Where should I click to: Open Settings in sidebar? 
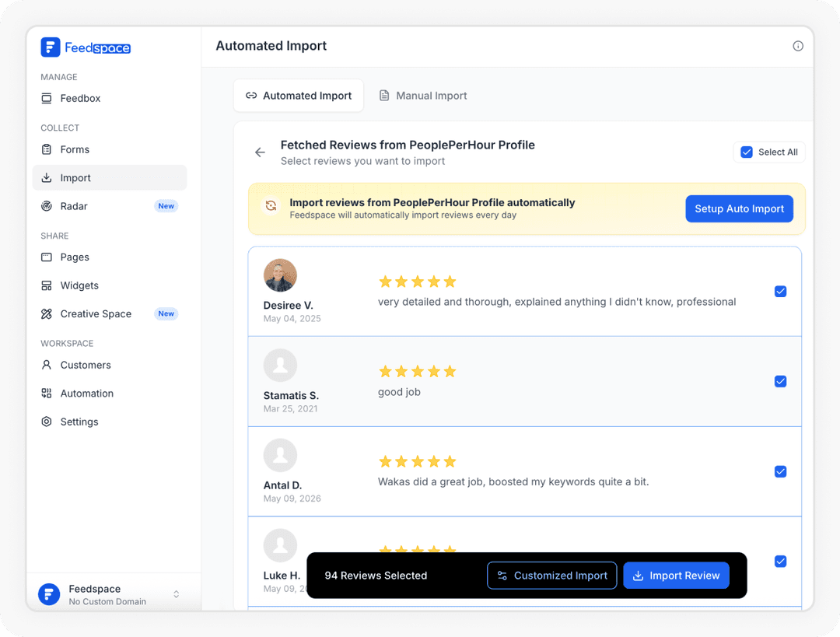click(110, 422)
